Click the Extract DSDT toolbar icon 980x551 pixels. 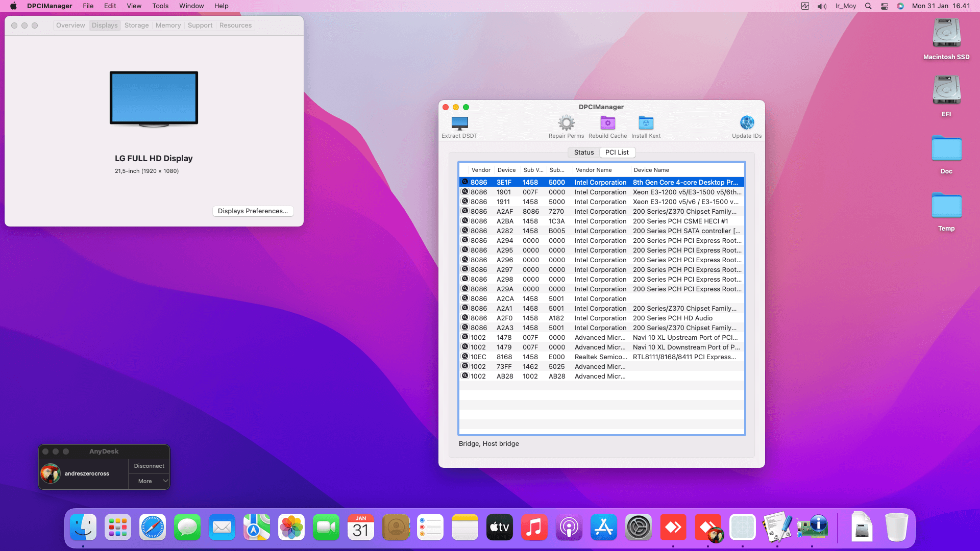(459, 123)
